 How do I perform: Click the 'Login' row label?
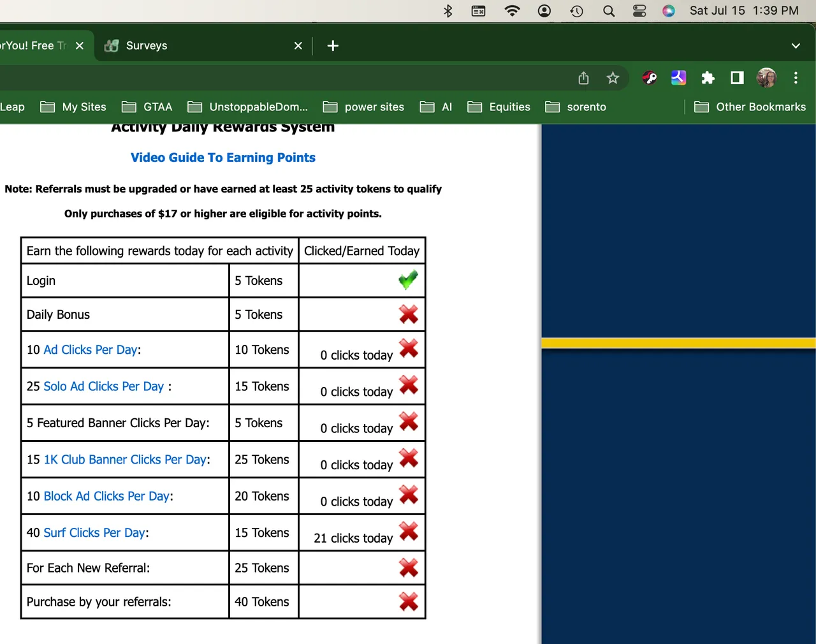tap(41, 281)
